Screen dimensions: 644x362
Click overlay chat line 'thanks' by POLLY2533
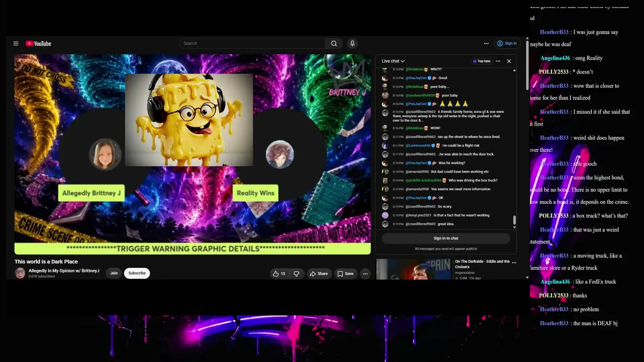tap(580, 296)
